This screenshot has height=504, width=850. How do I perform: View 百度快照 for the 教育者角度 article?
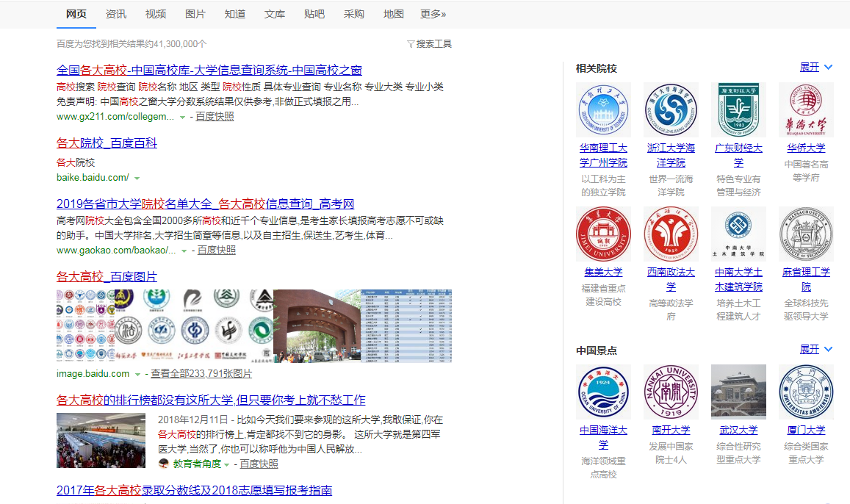[259, 464]
